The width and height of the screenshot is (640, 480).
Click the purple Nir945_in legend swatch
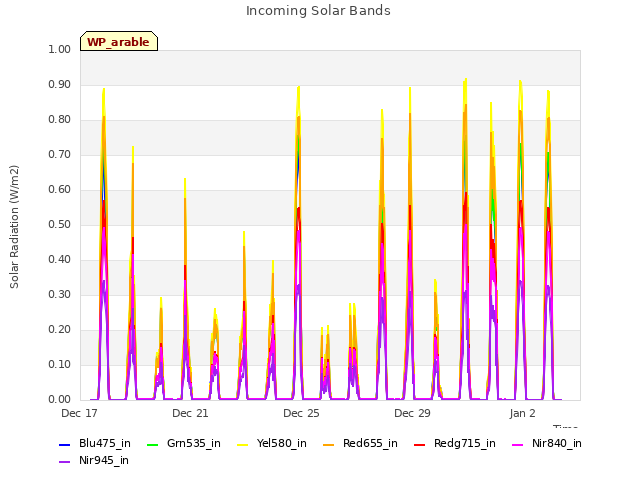65,462
